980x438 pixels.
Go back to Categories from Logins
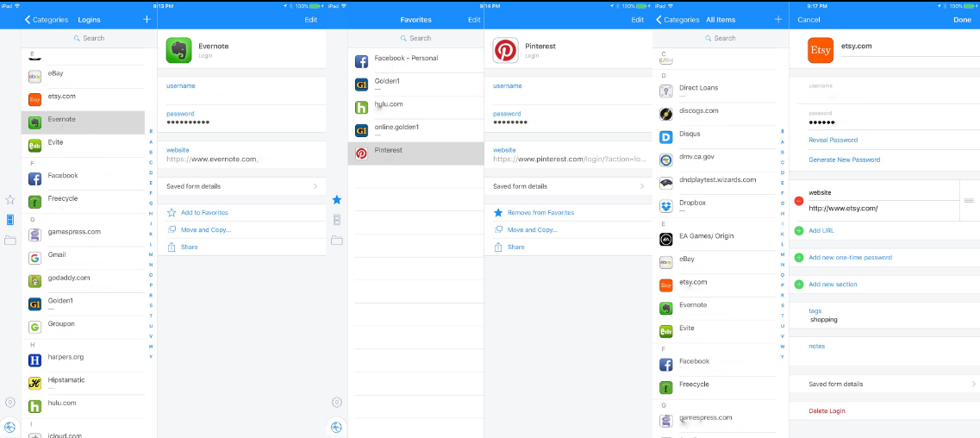pos(47,19)
